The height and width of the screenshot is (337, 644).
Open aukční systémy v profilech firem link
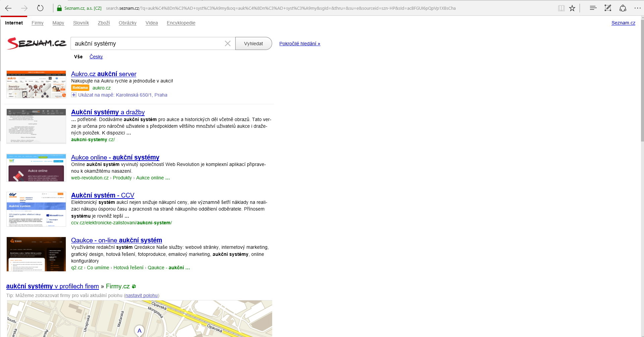[x=53, y=286]
